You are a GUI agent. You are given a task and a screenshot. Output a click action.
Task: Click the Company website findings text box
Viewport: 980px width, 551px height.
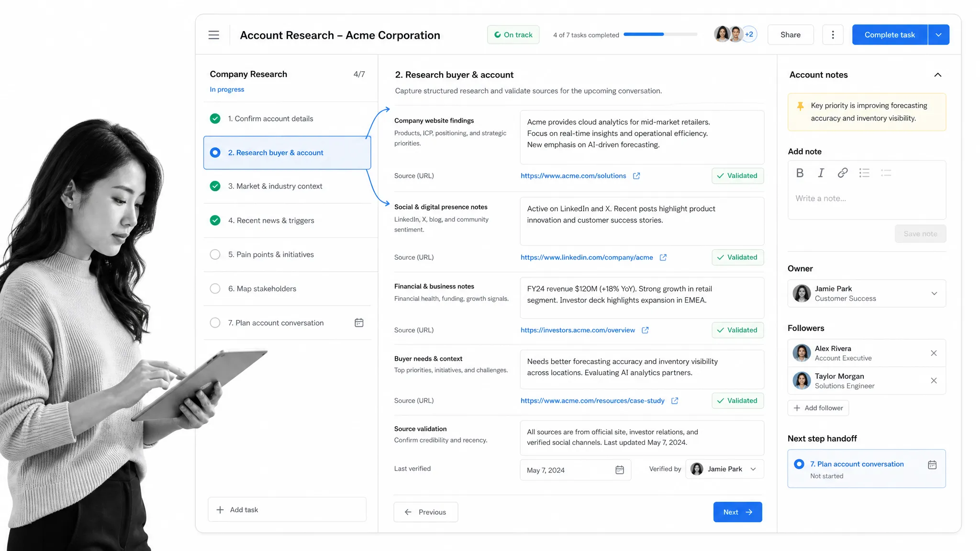coord(642,138)
